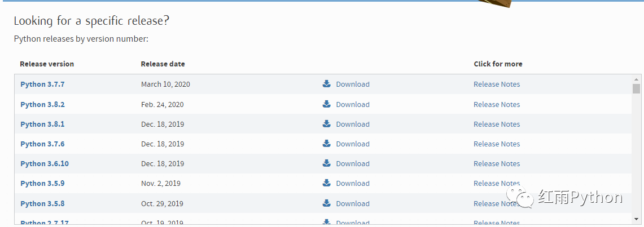Open the Python 3.5.8 release page
Image resolution: width=644 pixels, height=227 pixels.
(x=42, y=204)
